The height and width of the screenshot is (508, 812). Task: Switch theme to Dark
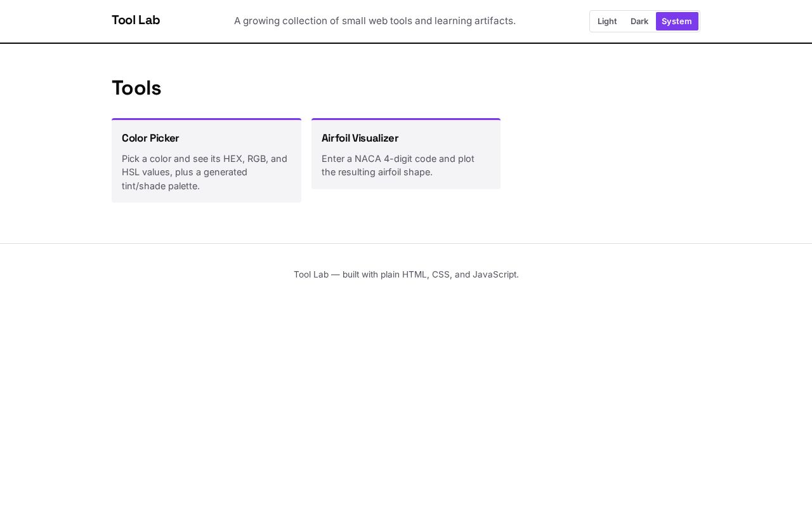click(639, 21)
